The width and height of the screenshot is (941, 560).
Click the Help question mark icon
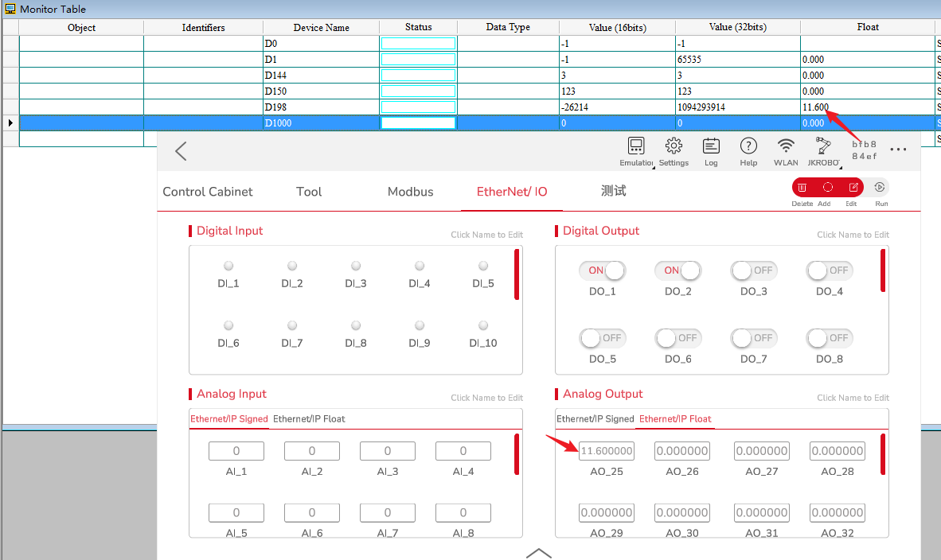[x=748, y=146]
